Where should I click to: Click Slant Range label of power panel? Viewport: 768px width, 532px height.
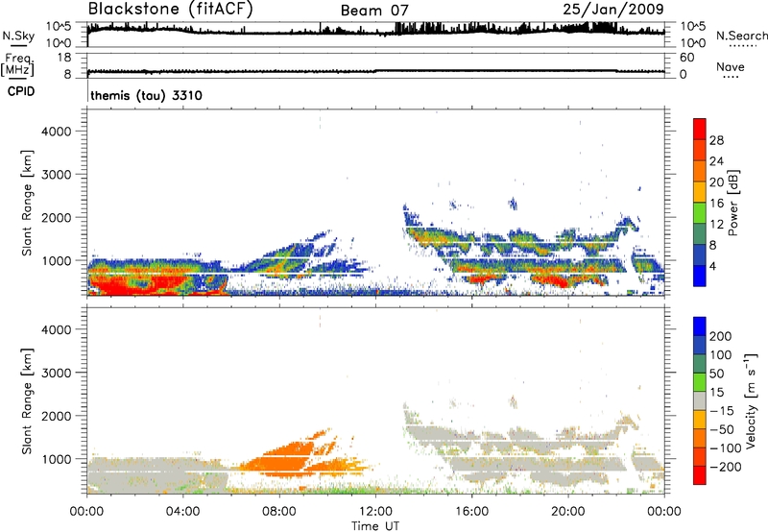pos(27,203)
